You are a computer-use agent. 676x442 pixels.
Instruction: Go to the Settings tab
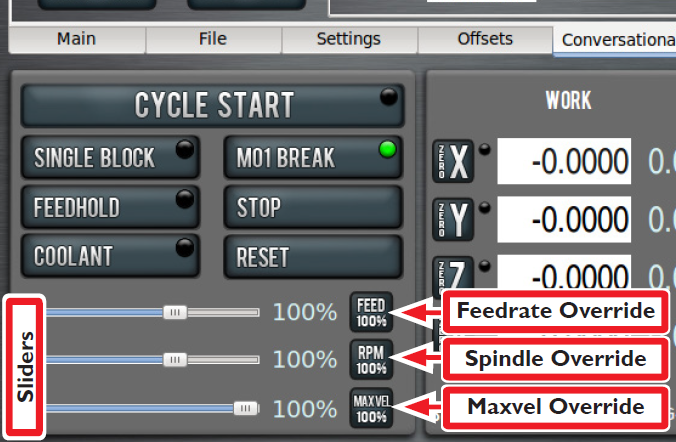coord(349,40)
